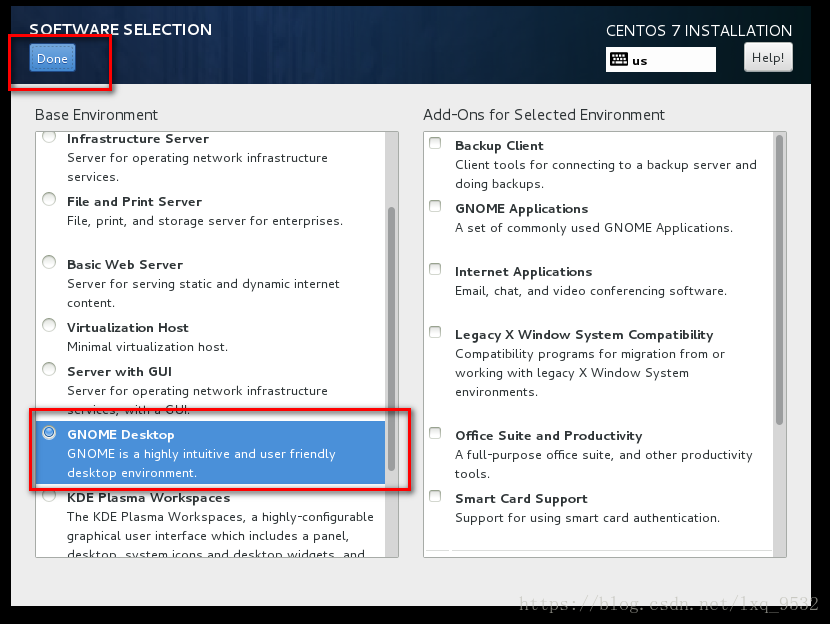Select Basic Web Server radio button

point(49,262)
